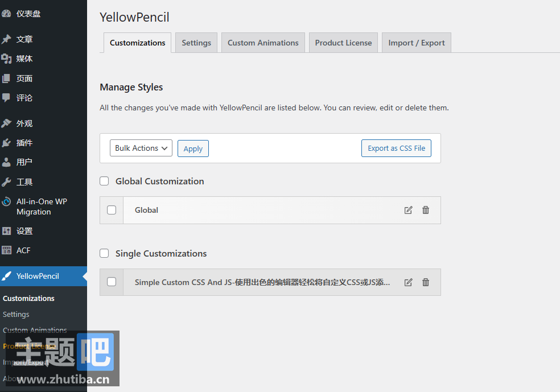Click the Single Customizations heading text

click(161, 254)
